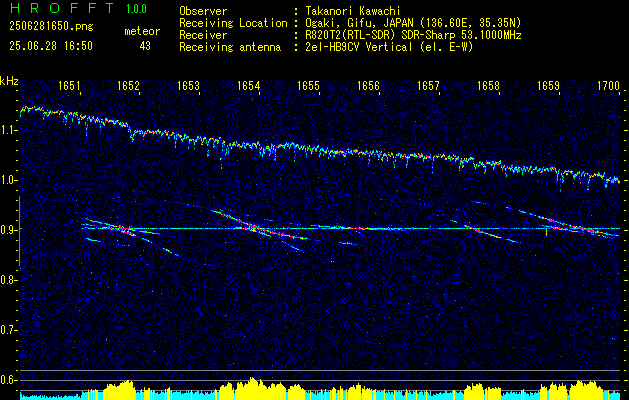Screen dimensions: 629x400
Task: Click the date stamp 25.06.28 16:50
Action: click(x=51, y=46)
